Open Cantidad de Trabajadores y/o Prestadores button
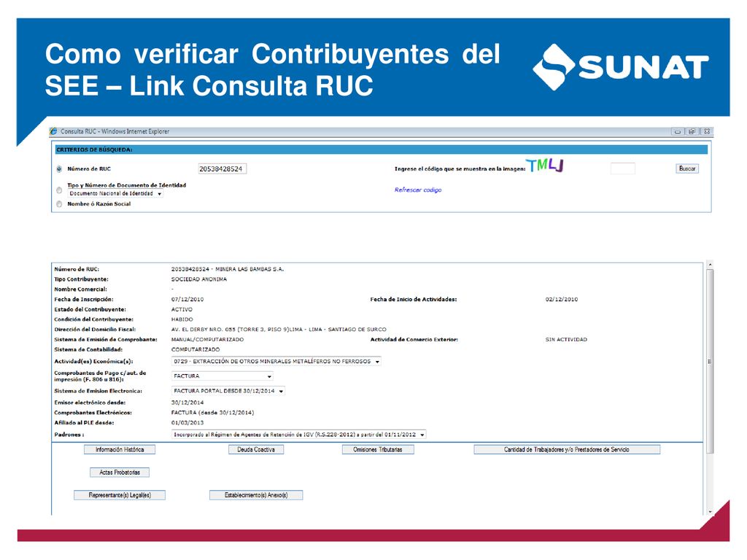This screenshot has width=747, height=560. coord(567,449)
